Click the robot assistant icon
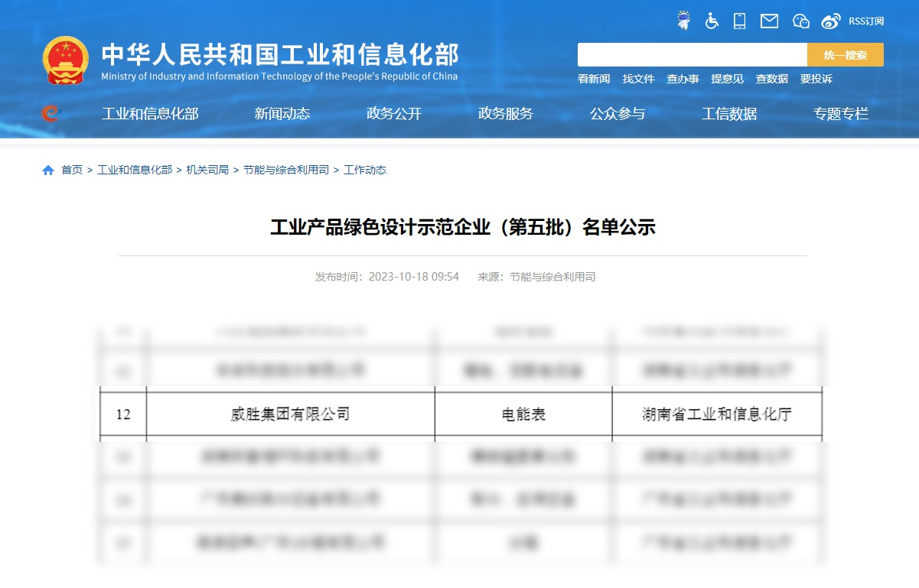 click(x=683, y=21)
